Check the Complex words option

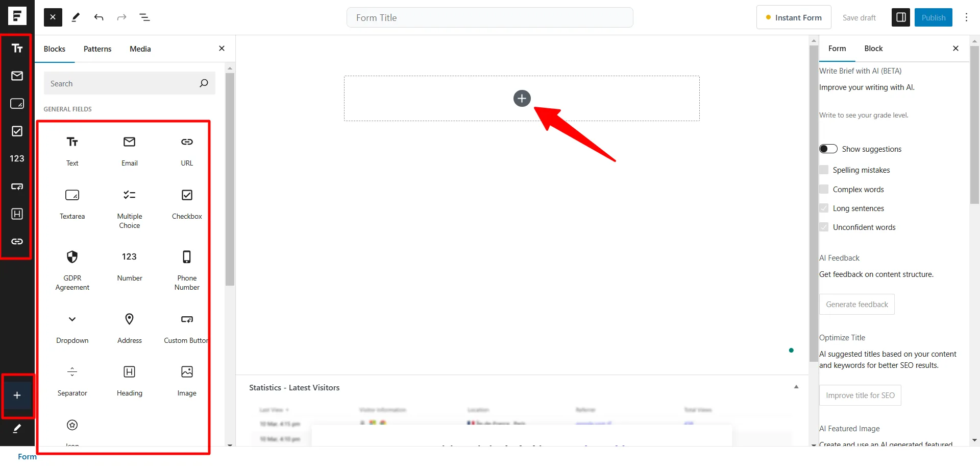tap(824, 189)
